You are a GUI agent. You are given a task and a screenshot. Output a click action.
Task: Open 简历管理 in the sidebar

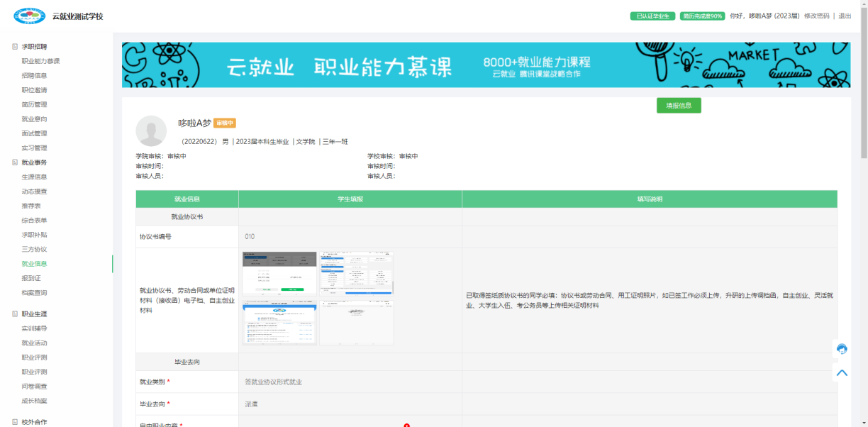[x=34, y=105]
